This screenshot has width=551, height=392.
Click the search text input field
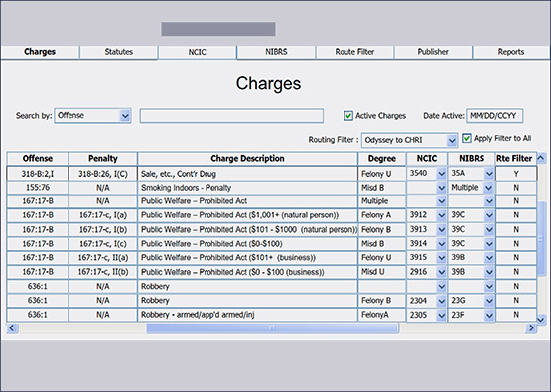231,115
